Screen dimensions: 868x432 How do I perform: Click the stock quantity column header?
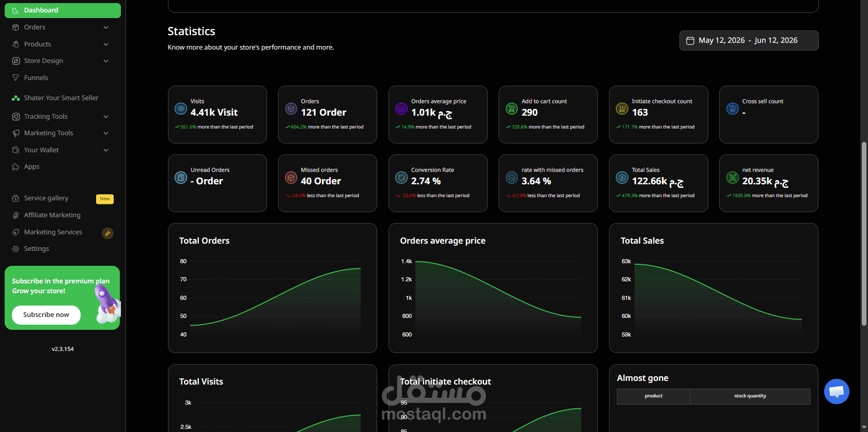(x=750, y=396)
